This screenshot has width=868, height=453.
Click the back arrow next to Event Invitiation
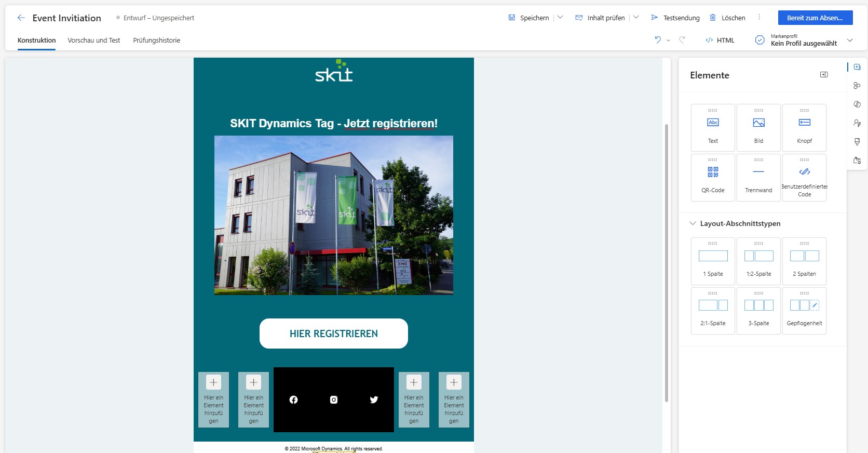tap(21, 18)
